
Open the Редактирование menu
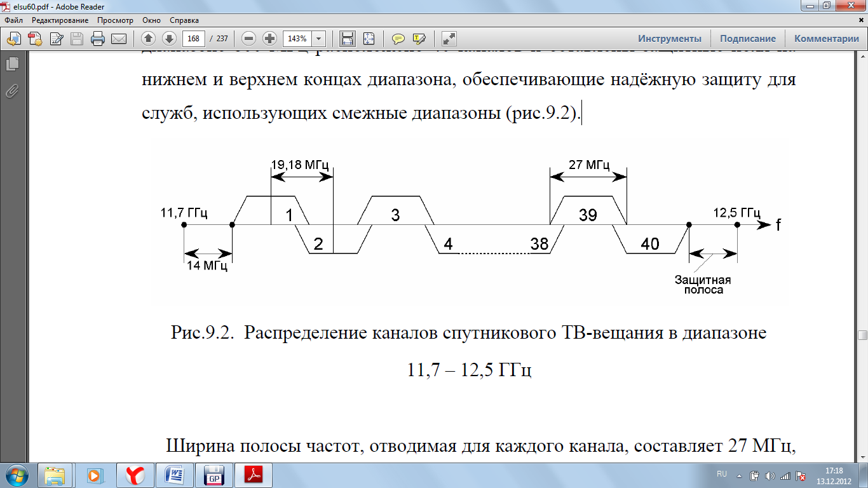pos(60,20)
